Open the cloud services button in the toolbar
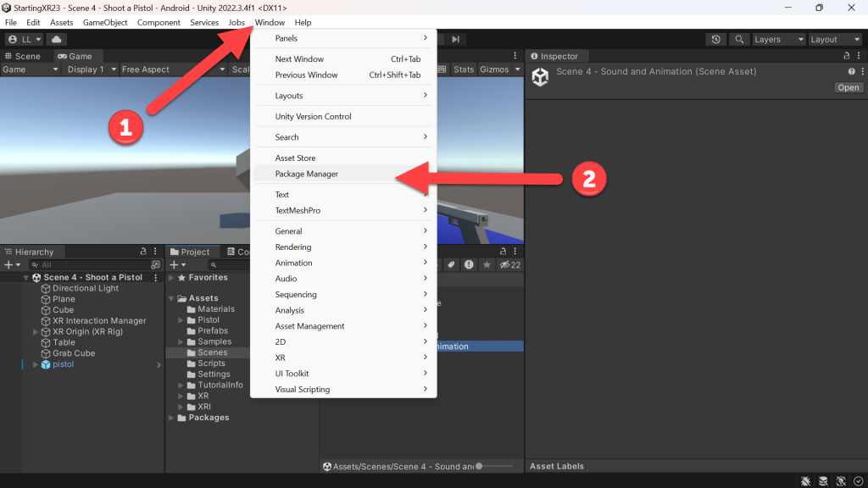This screenshot has width=868, height=488. (x=57, y=39)
